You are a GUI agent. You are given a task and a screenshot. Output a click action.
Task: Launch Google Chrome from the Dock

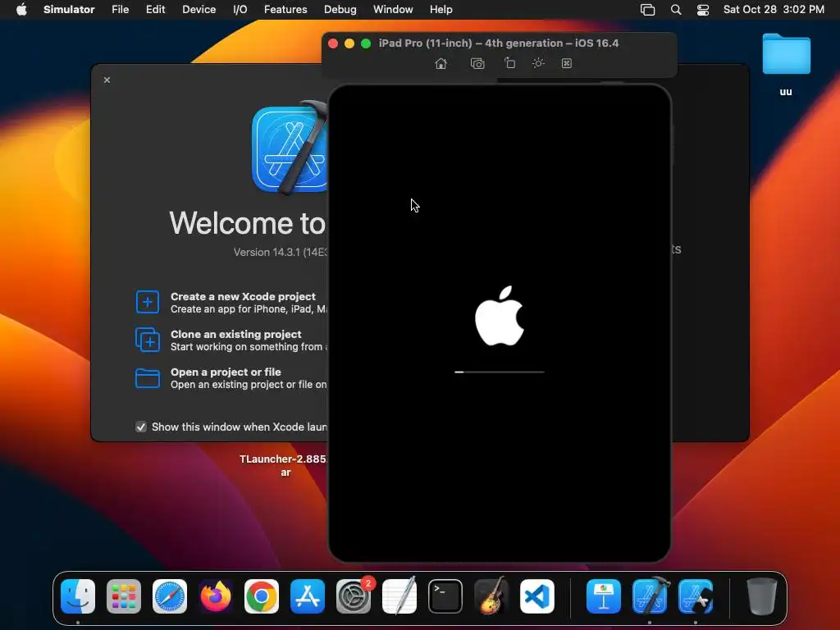(262, 596)
